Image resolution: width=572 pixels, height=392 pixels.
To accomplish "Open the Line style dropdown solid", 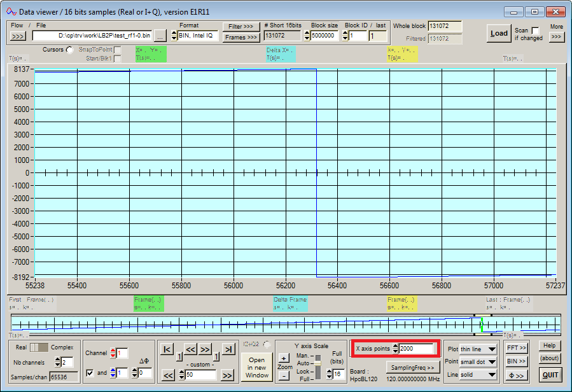I will pos(478,375).
